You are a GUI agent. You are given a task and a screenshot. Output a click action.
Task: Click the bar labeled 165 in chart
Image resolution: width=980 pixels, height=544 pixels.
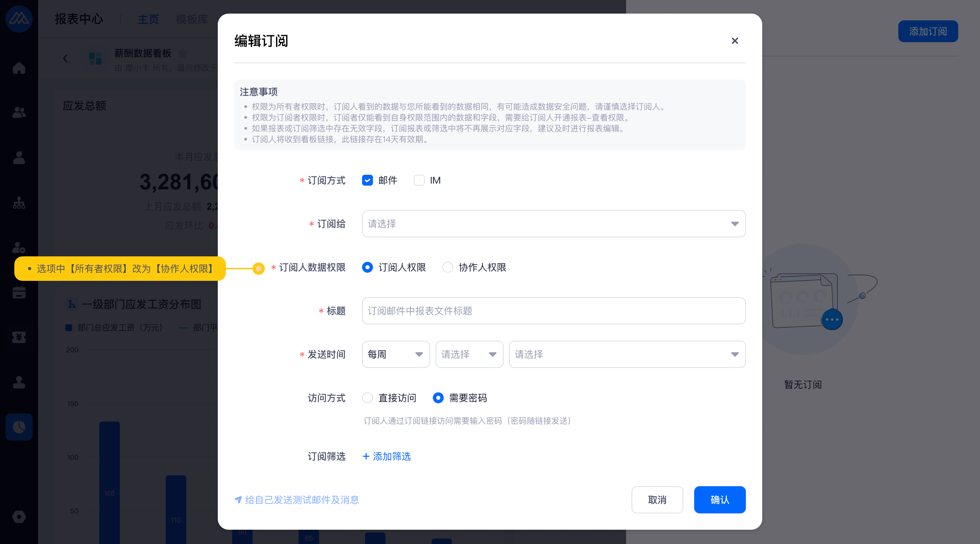(109, 483)
